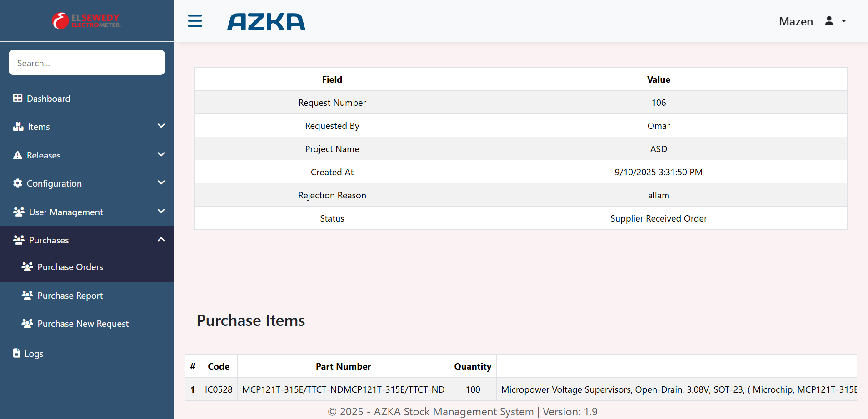Click the Dashboard grid icon
Screen dimensions: 868x419
pyautogui.click(x=18, y=98)
